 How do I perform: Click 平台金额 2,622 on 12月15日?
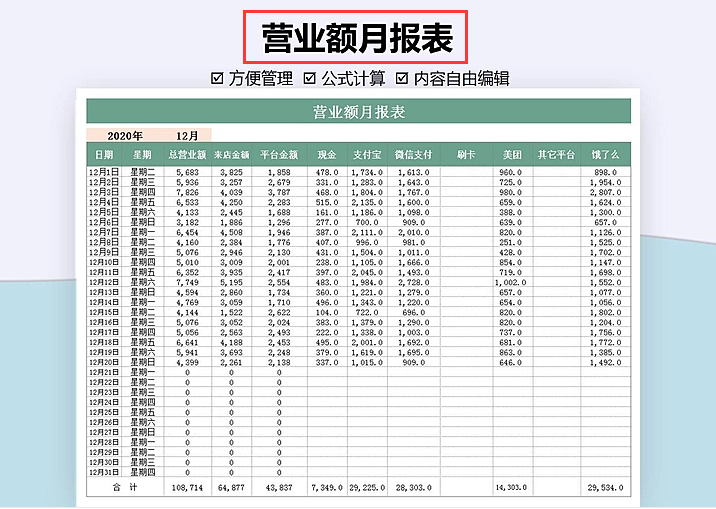pos(279,313)
